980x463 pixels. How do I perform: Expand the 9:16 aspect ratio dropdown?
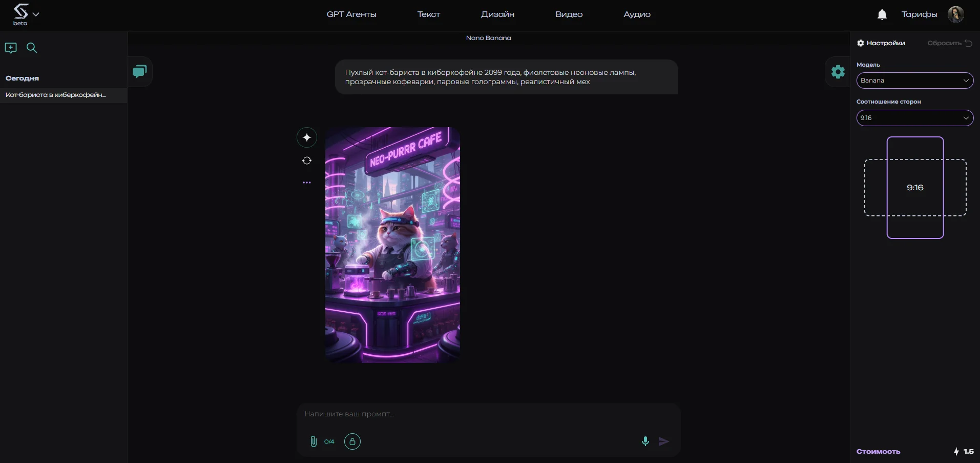(x=915, y=118)
